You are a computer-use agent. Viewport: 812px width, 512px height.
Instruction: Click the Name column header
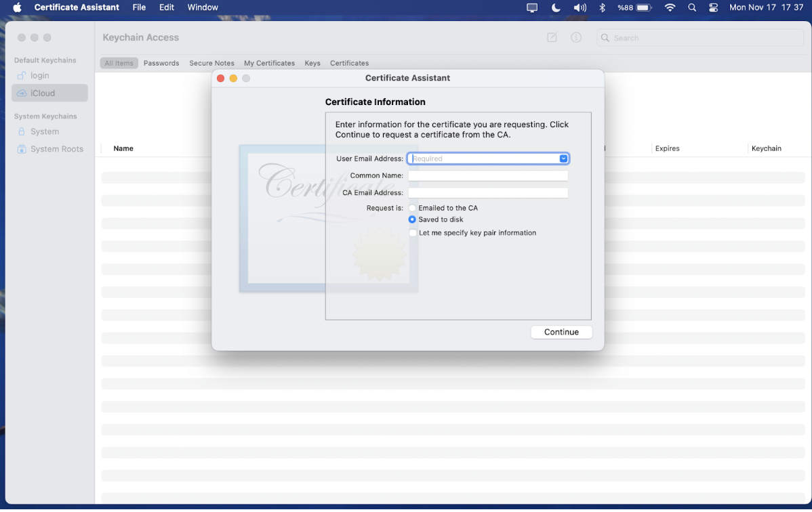tap(123, 148)
